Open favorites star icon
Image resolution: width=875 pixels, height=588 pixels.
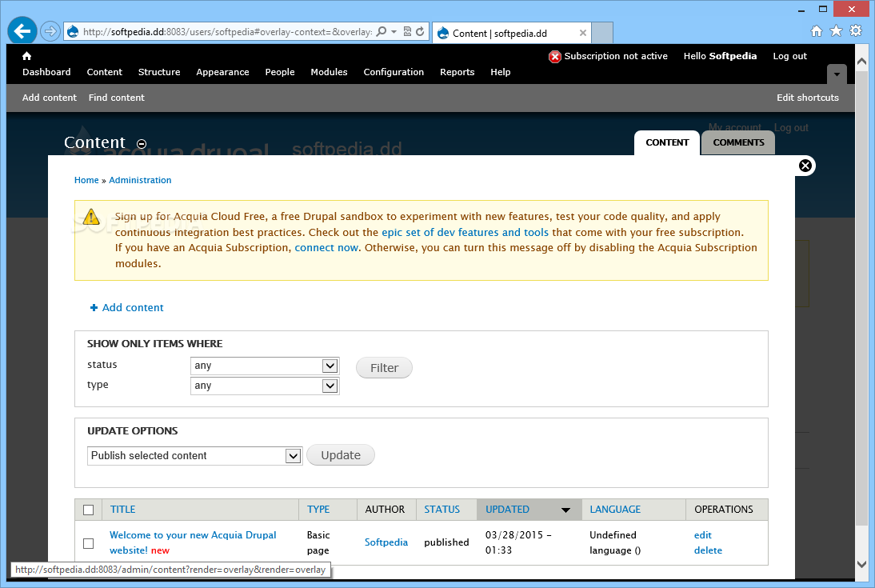pos(836,30)
